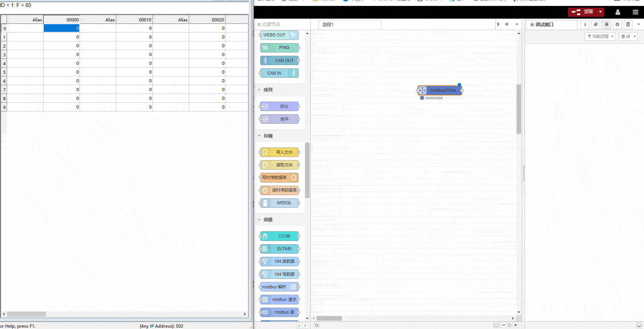
Task: Click the add new flow plus icon
Action: point(507,24)
